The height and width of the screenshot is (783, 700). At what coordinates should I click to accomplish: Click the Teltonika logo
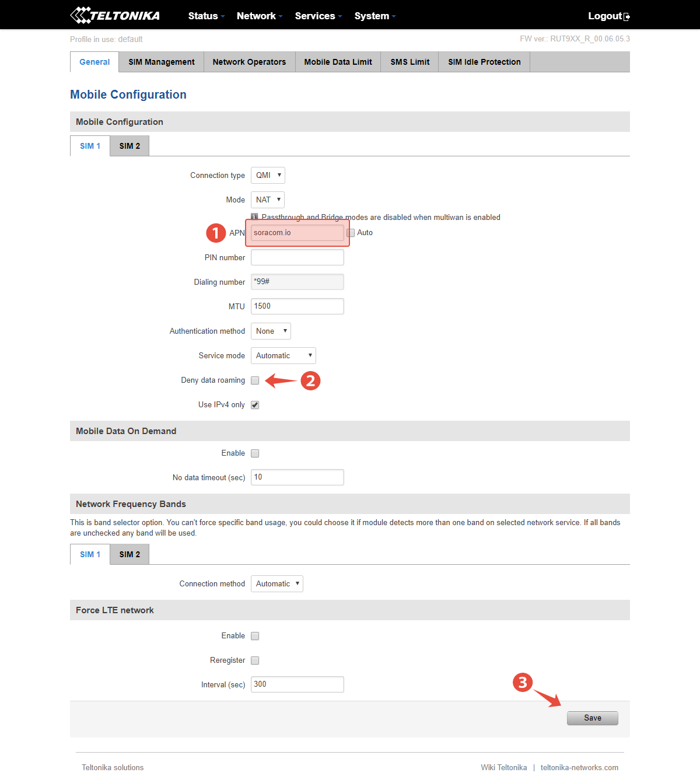114,15
